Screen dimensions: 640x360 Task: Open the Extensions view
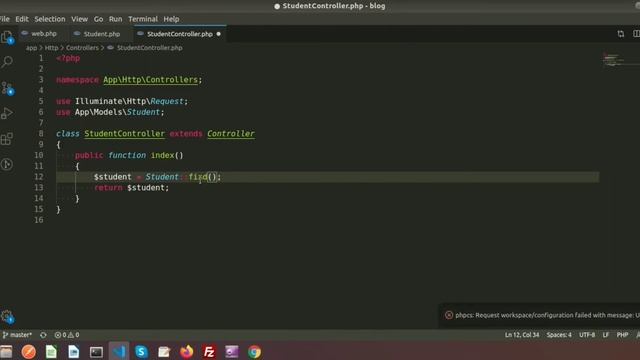pos(7,139)
